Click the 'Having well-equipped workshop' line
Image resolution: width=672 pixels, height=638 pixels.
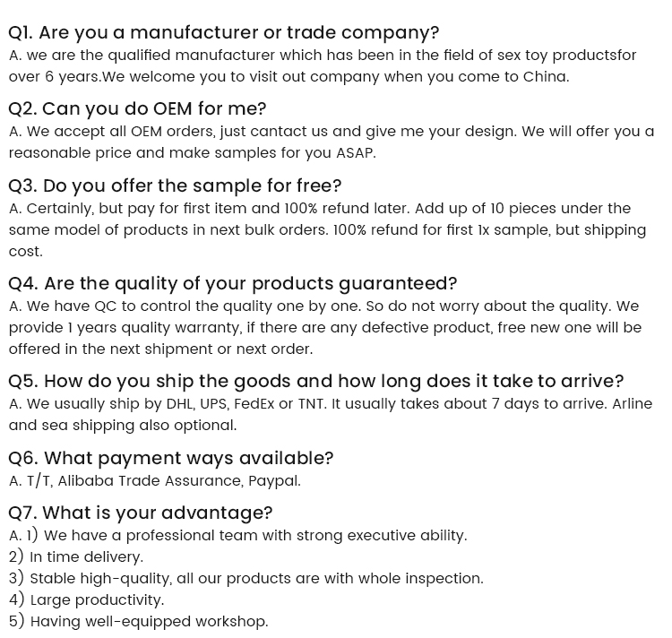[x=139, y=622]
